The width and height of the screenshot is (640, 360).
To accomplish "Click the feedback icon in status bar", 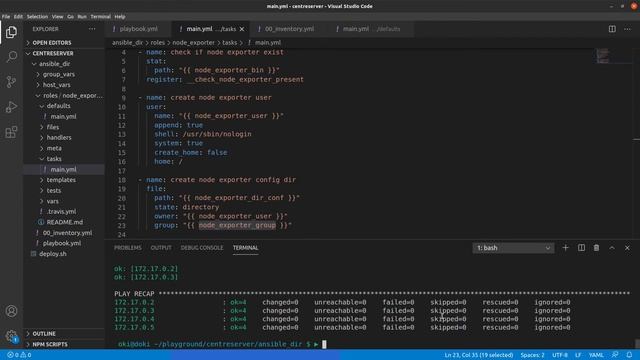I will click(615, 355).
